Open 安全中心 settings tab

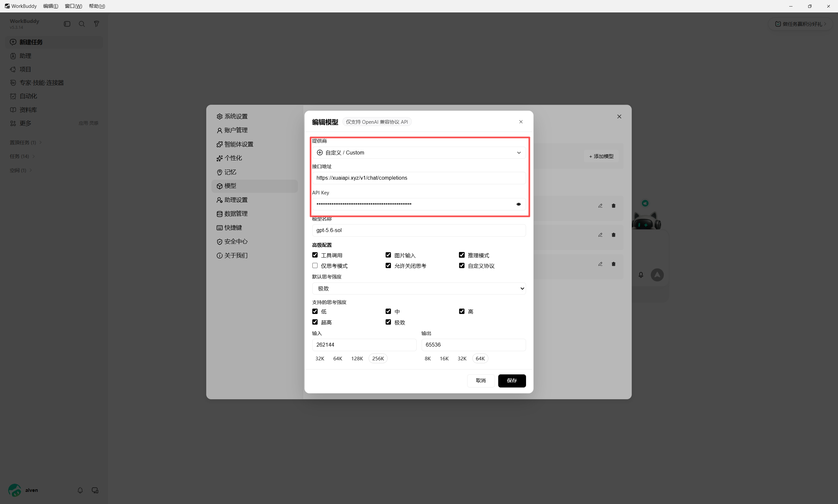[254, 242]
